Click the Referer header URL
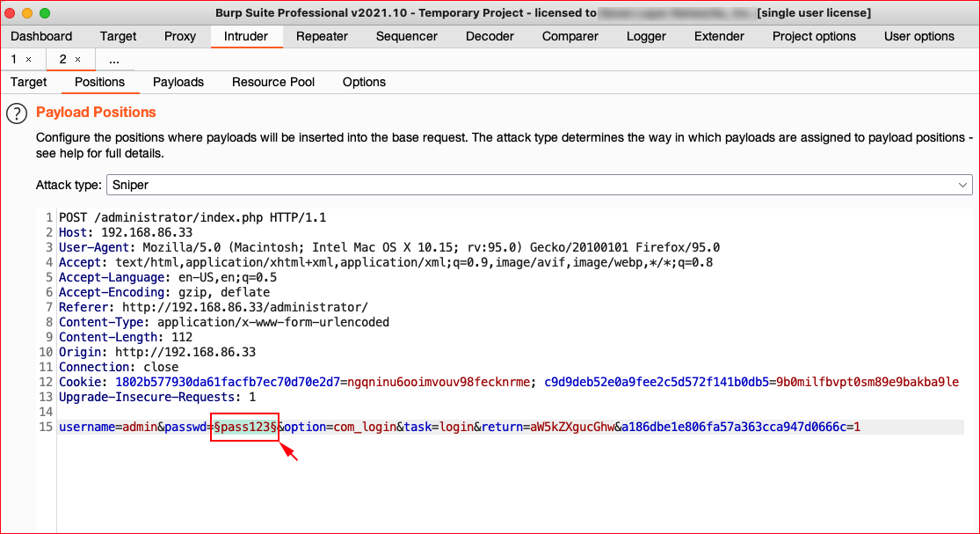Image resolution: width=980 pixels, height=534 pixels. 245,308
